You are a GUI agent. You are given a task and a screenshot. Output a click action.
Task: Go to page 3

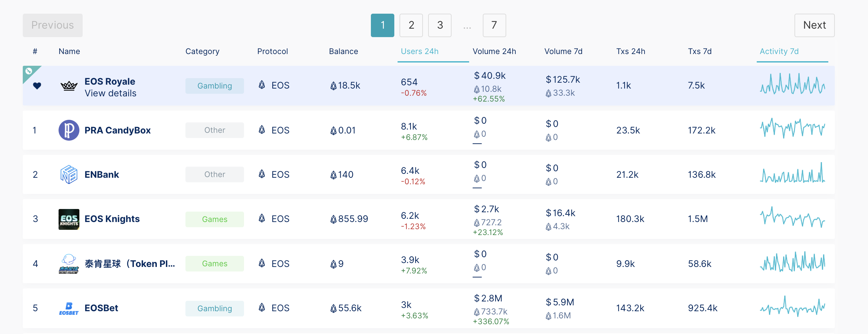[x=440, y=25]
